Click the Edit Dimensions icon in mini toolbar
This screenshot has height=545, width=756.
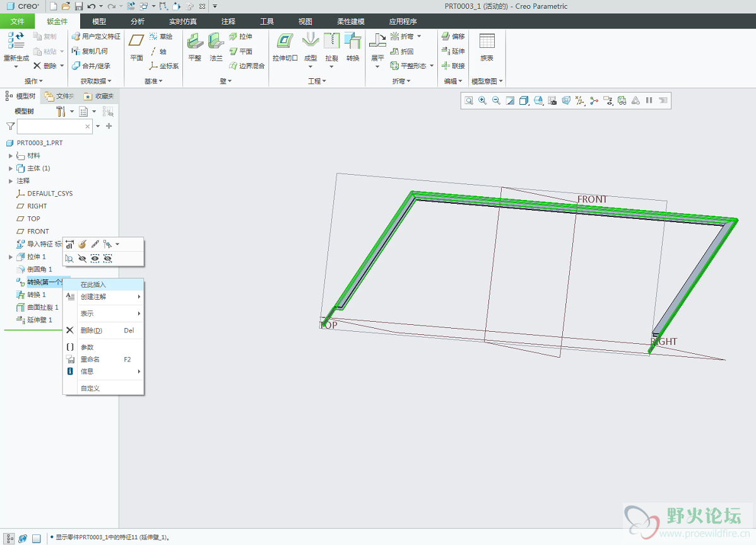[x=70, y=244]
